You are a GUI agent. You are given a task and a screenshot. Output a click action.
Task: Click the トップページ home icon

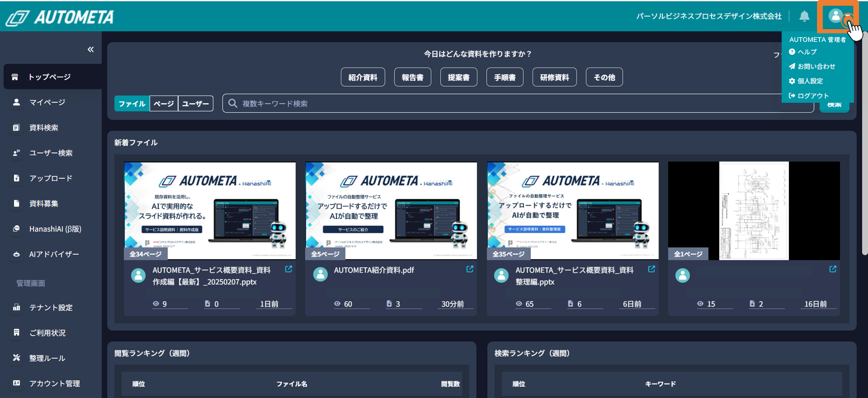tap(15, 77)
